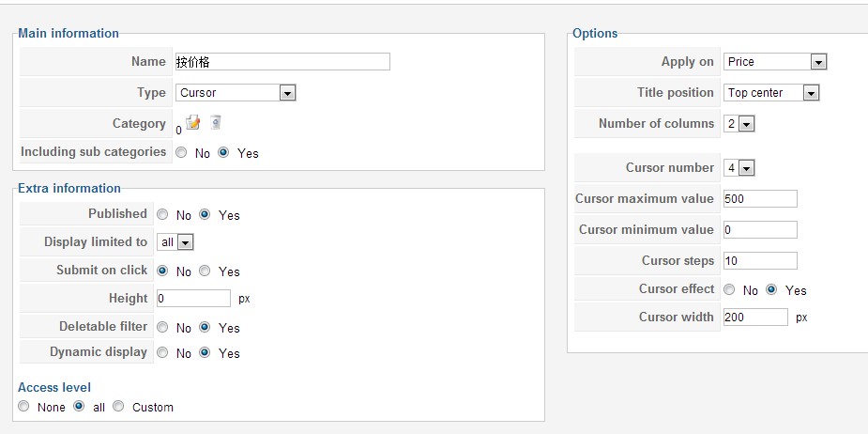Click the Cursor maximum value field
This screenshot has height=434, width=868.
tap(760, 198)
